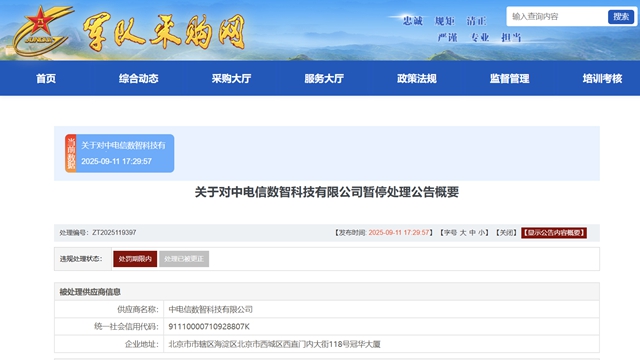This screenshot has width=640, height=360.
Task: Click the processing number ZT2025119397
Action: pyautogui.click(x=114, y=233)
